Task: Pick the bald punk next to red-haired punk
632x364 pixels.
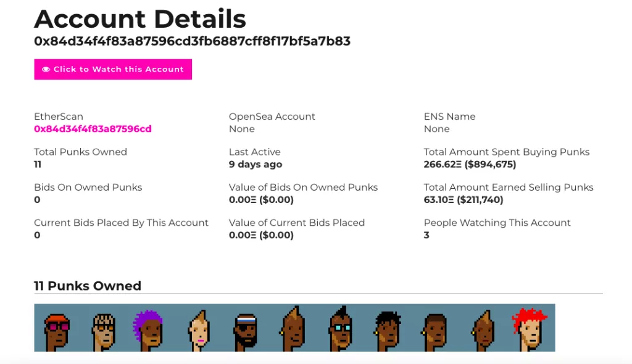Action: tap(482, 330)
